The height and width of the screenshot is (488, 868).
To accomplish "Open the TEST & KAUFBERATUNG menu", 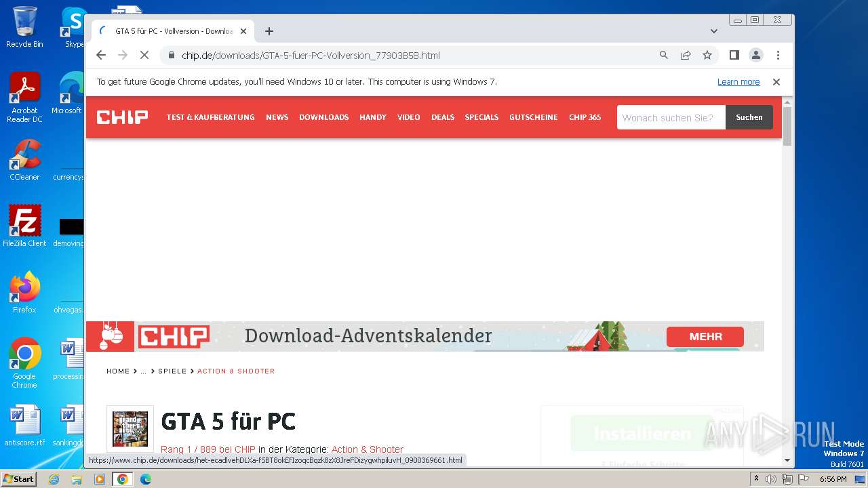I will (x=211, y=117).
